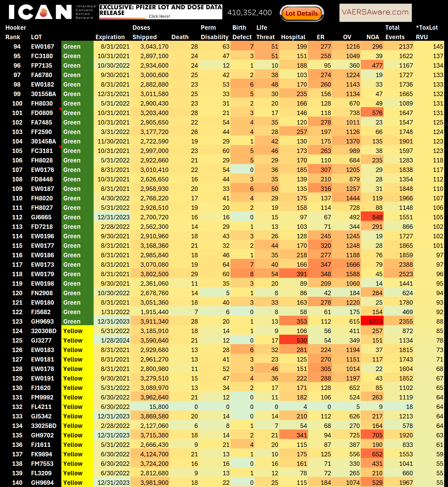Click doses shipped 4,124,700 for FK9894

pos(150,454)
